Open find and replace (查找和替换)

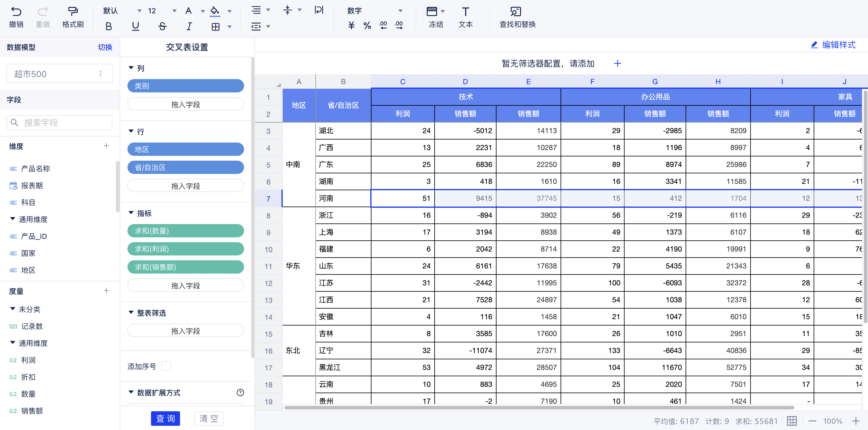pos(515,12)
